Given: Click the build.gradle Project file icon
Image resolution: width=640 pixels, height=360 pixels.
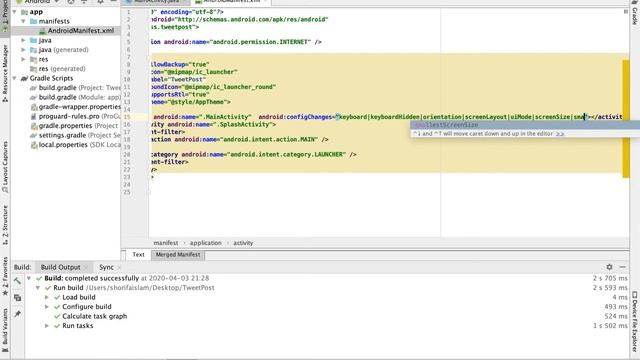Looking at the screenshot, I should tap(33, 88).
